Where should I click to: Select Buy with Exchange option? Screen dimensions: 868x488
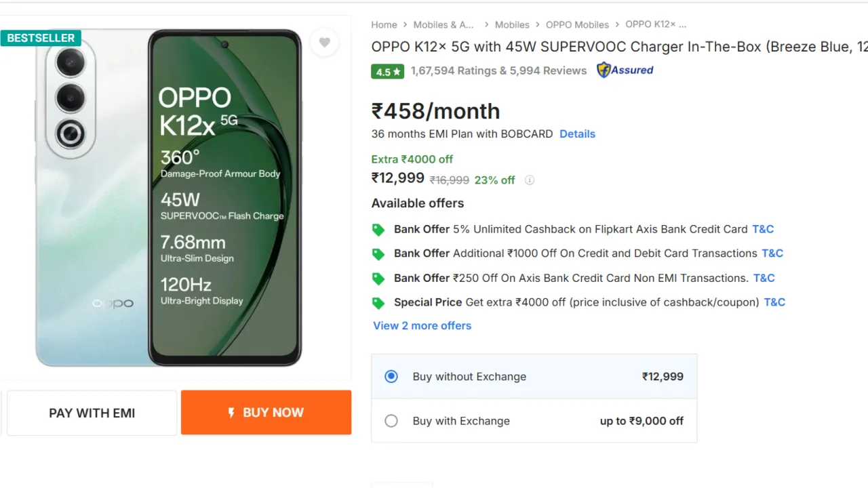pos(391,421)
